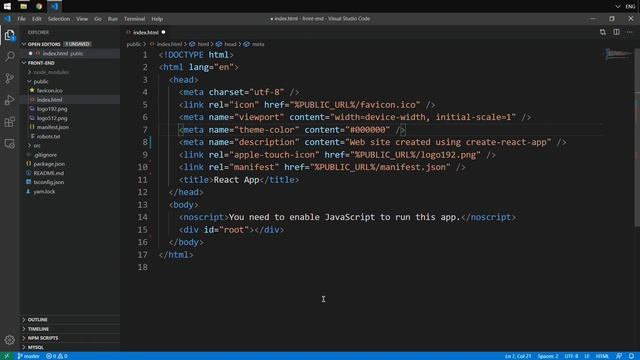The image size is (640, 360).
Task: Show hidden icons in system tray
Action: pyautogui.click(x=618, y=7)
